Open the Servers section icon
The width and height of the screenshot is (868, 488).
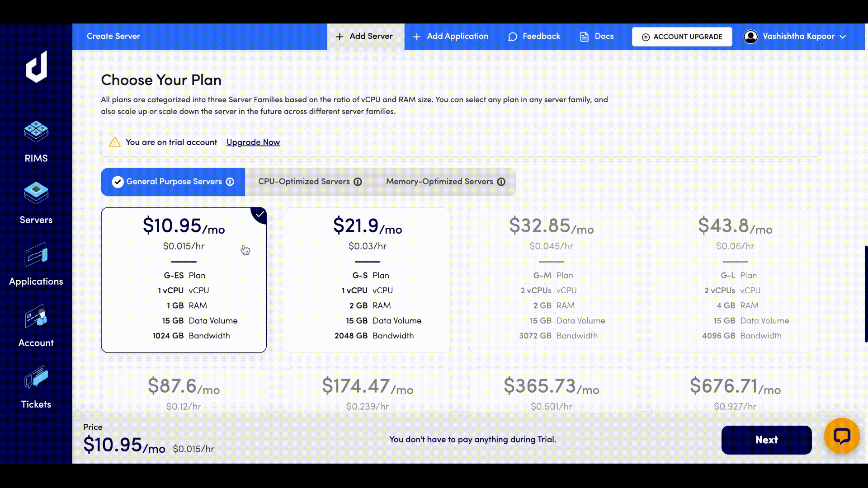point(36,193)
